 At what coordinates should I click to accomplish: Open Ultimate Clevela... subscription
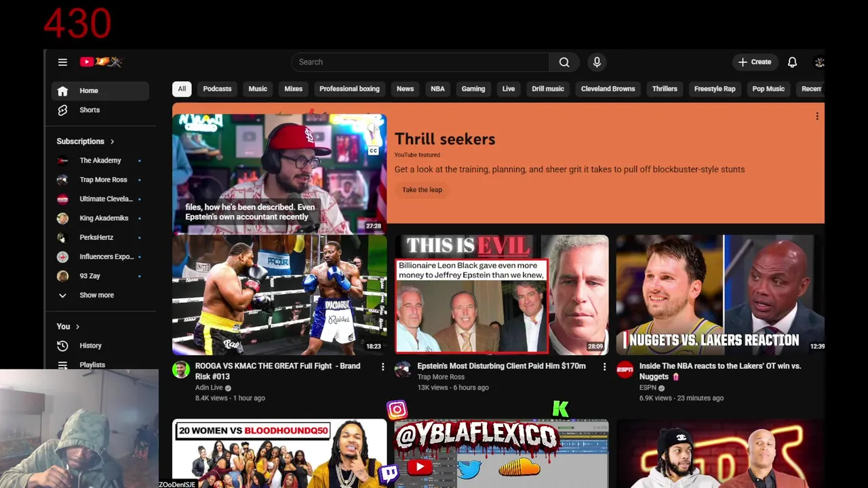tap(100, 199)
